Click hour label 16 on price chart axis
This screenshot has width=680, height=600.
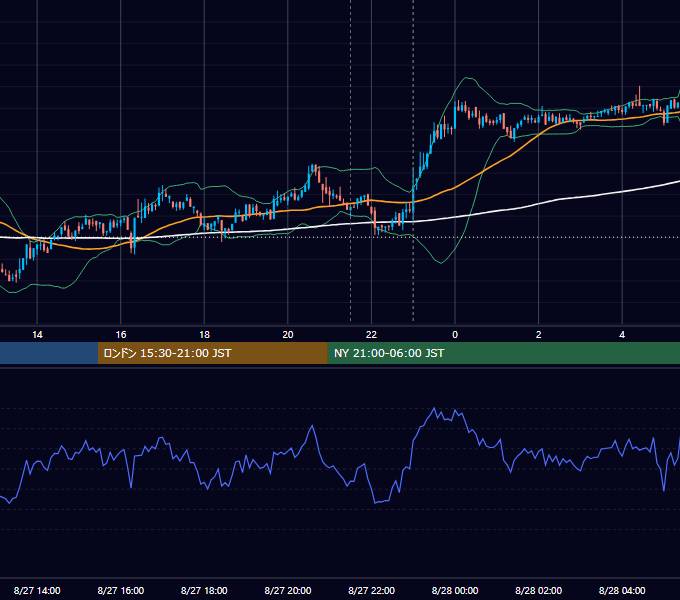[121, 335]
